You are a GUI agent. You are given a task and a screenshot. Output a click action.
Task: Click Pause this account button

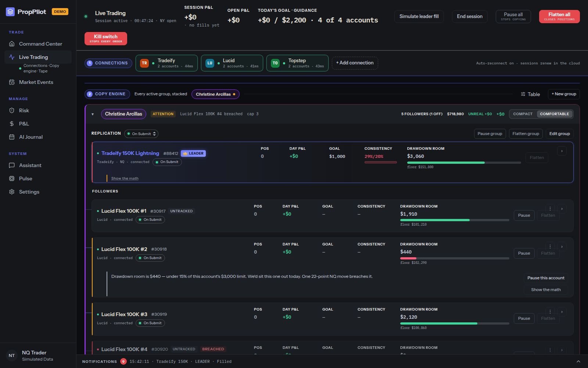[546, 278]
